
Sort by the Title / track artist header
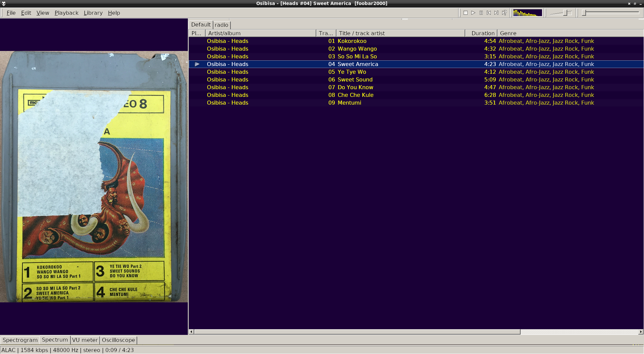click(400, 33)
